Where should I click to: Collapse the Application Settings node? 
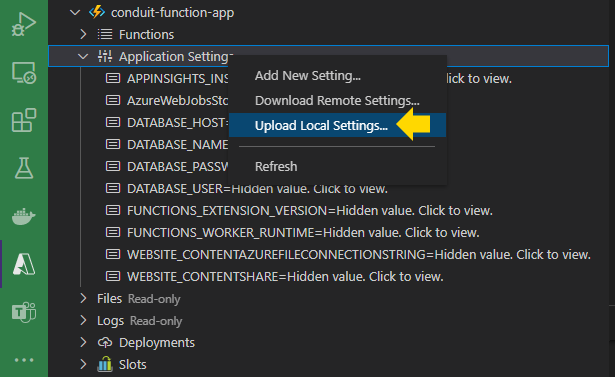tap(83, 56)
